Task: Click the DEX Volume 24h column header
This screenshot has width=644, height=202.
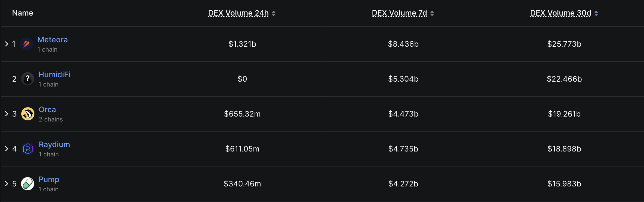Action: tap(238, 13)
